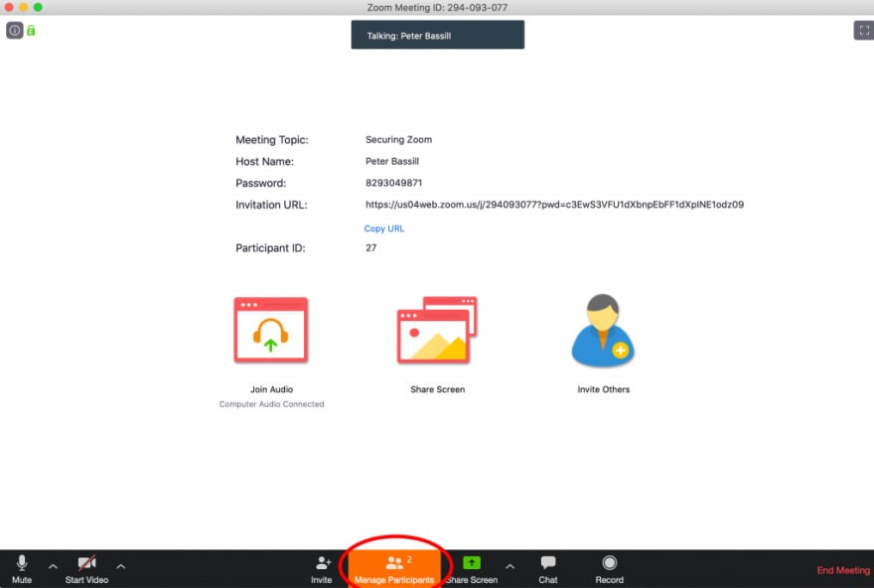Open Manage Participants panel
This screenshot has width=874, height=588.
click(x=394, y=569)
